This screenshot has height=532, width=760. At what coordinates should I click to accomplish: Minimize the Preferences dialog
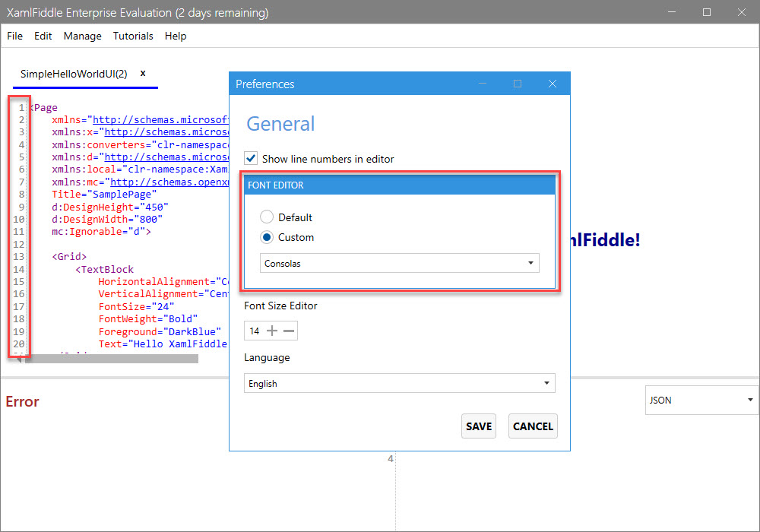[x=483, y=84]
